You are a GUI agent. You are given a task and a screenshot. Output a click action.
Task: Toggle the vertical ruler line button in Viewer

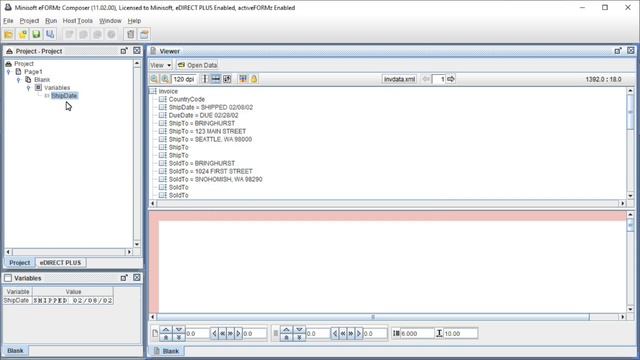pyautogui.click(x=205, y=79)
